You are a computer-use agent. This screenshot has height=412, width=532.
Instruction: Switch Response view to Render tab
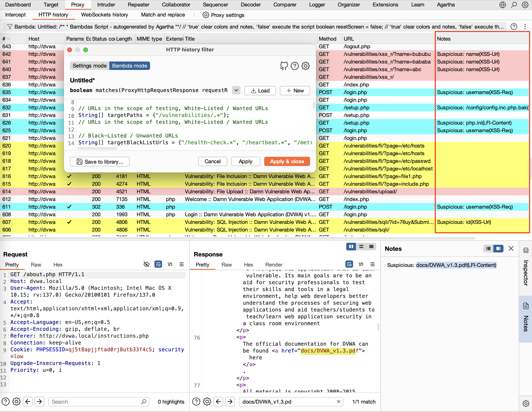coord(274,265)
